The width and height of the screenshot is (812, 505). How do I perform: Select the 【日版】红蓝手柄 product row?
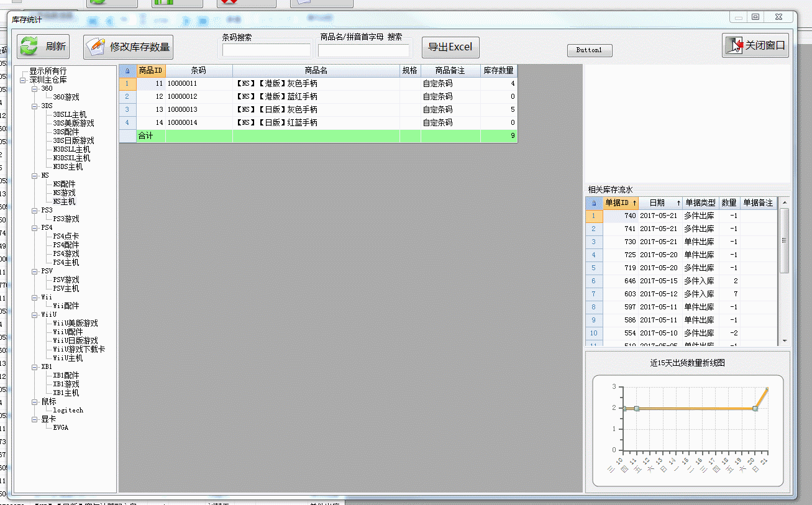pos(318,122)
